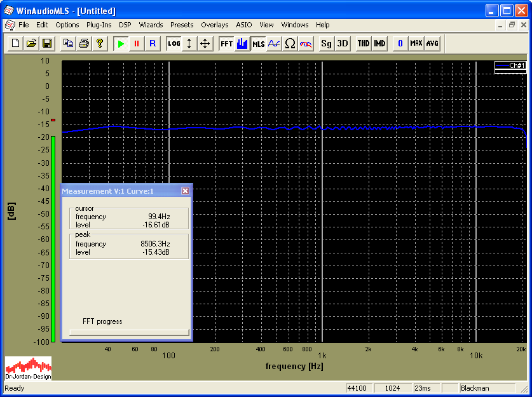Pause measurement with the red pause button

coord(137,43)
